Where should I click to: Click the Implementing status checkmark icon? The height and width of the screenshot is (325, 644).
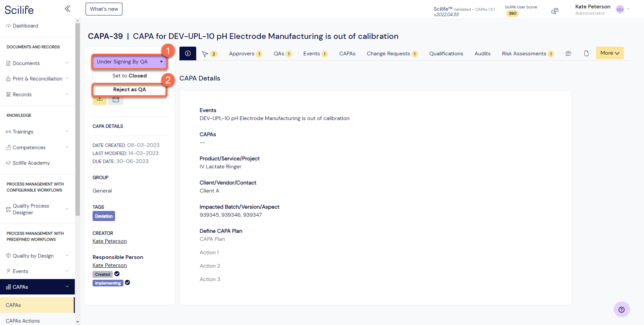(x=127, y=283)
